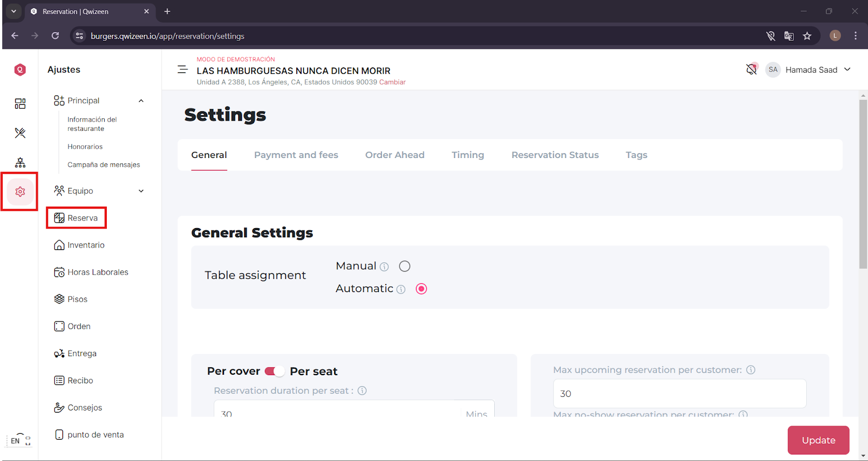Bookmark this page with the star icon

pyautogui.click(x=807, y=36)
